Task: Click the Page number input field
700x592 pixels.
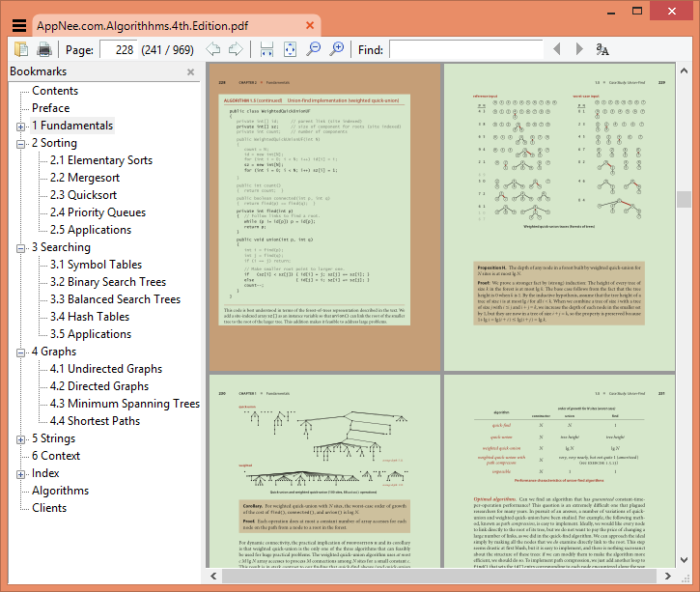Action: [x=119, y=49]
